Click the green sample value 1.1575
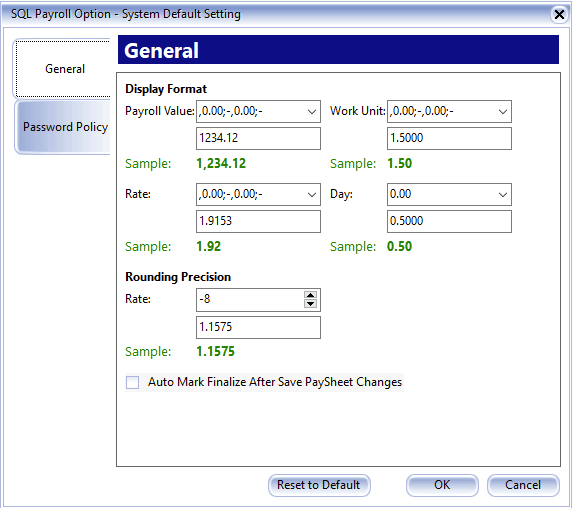 tap(216, 352)
